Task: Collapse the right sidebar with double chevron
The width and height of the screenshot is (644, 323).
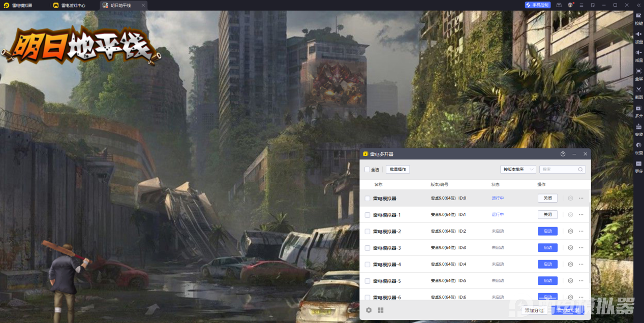Action: (638, 5)
